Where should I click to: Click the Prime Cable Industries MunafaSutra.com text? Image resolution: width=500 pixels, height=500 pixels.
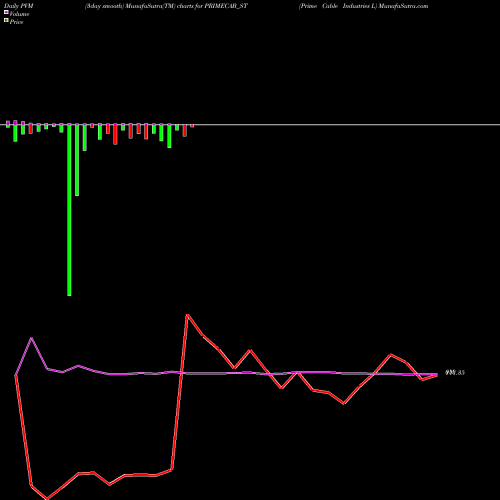pyautogui.click(x=364, y=6)
